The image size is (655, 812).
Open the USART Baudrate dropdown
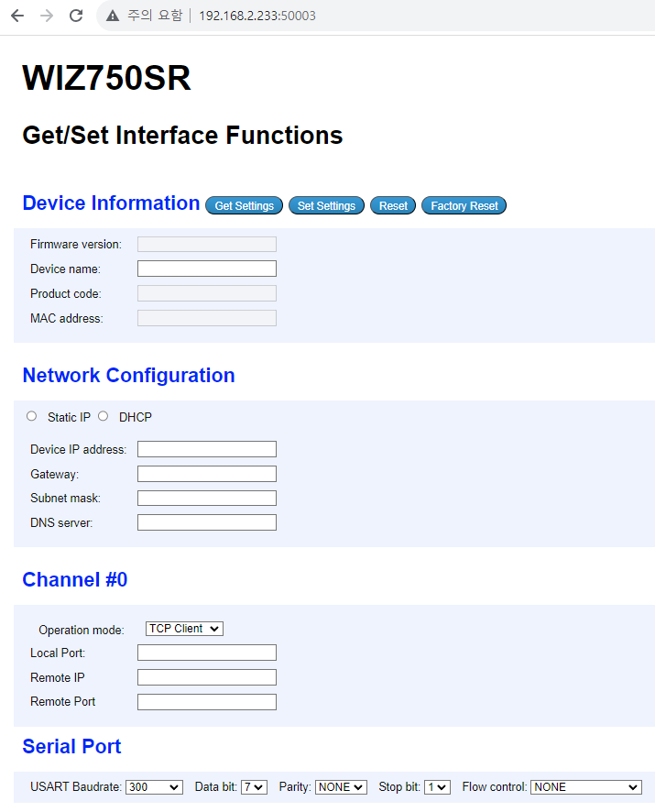click(x=153, y=786)
